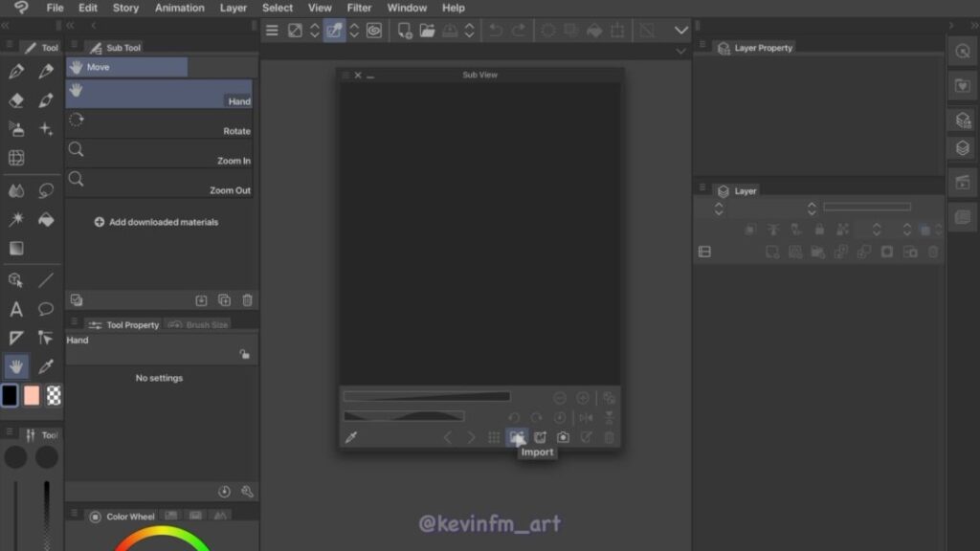Expand the command bar overflow chevron
Image resolution: width=980 pixels, height=551 pixels.
681,31
